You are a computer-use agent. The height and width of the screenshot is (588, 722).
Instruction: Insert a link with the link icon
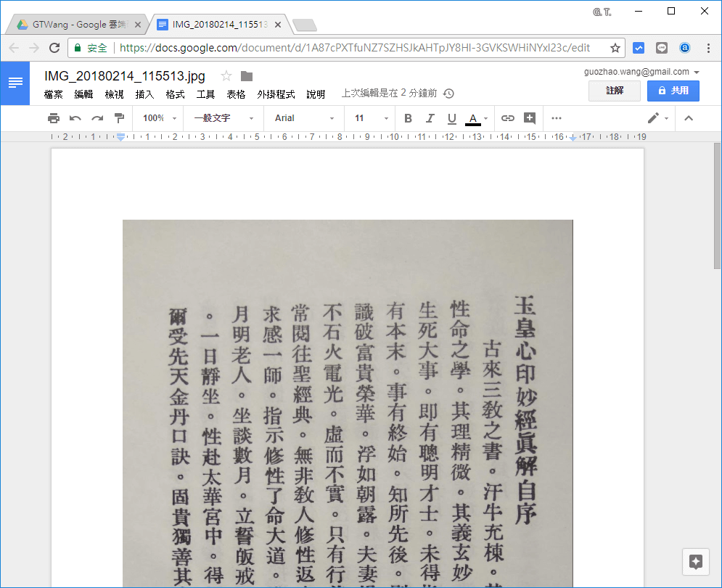tap(508, 117)
